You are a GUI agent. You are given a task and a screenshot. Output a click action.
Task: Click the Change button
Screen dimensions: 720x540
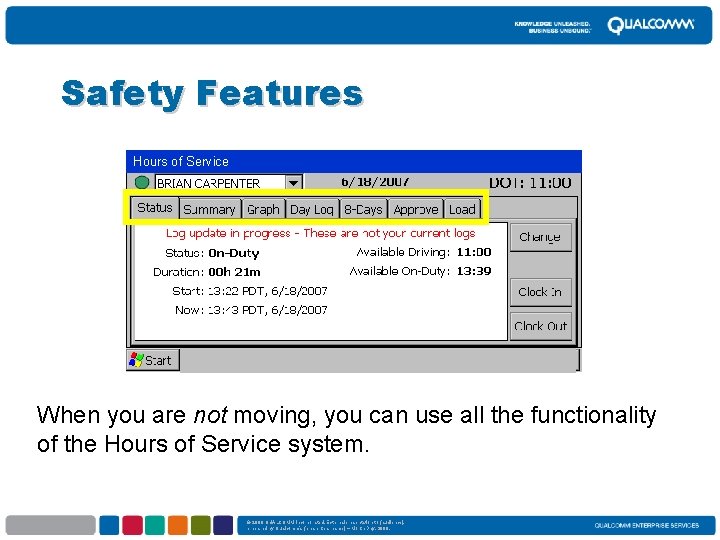pos(540,237)
